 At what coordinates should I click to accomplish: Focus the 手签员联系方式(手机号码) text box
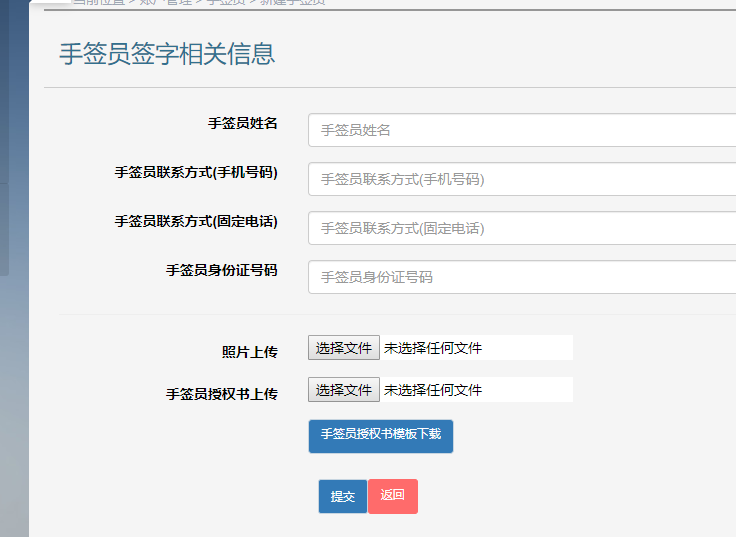522,179
